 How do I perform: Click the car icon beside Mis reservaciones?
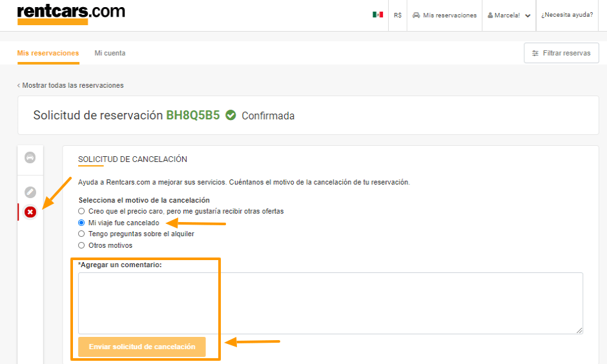[417, 15]
